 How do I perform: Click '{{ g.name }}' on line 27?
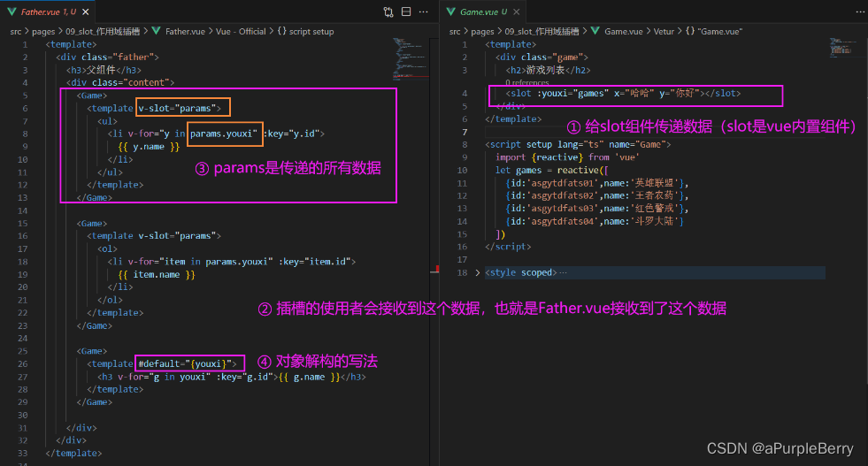[x=310, y=377]
